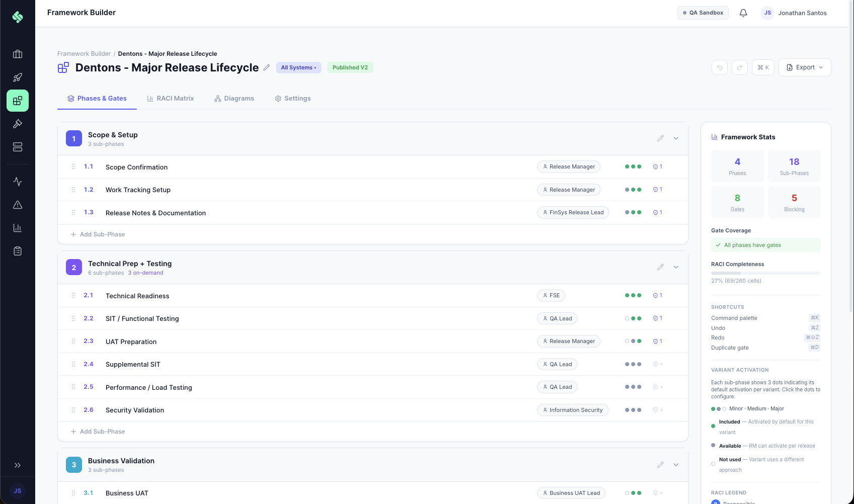Click the RACI Completeness progress bar

765,273
